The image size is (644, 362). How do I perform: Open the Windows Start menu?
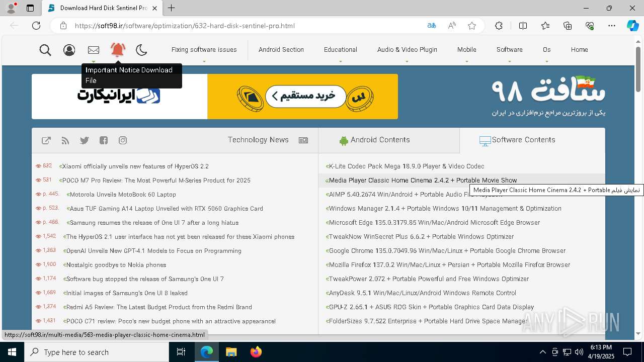[12, 352]
